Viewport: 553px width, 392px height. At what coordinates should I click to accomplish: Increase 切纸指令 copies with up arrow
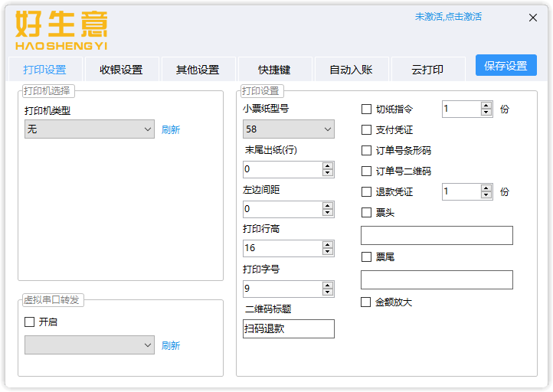pyautogui.click(x=486, y=106)
